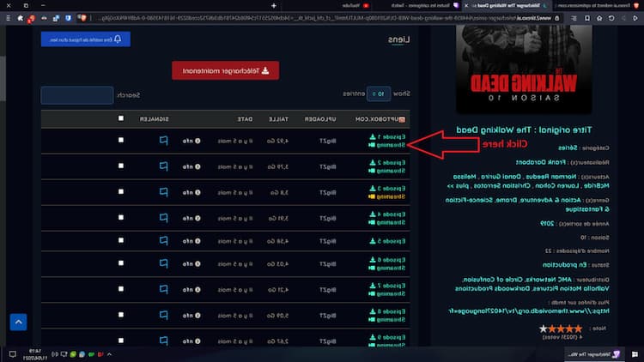Viewport: 644px width, 362px height.
Task: Click the blue bell notification button
Action: pyautogui.click(x=86, y=39)
